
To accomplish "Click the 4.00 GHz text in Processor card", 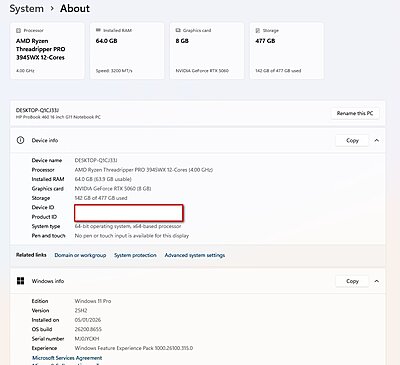I will (25, 71).
